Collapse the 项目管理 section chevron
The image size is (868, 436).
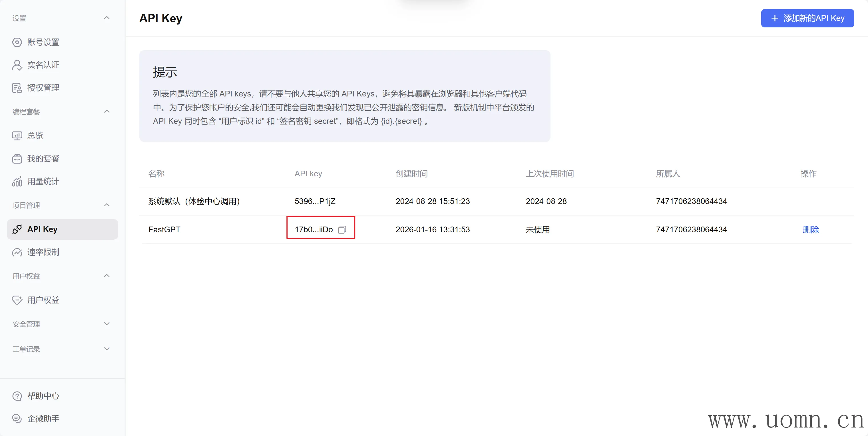(107, 205)
